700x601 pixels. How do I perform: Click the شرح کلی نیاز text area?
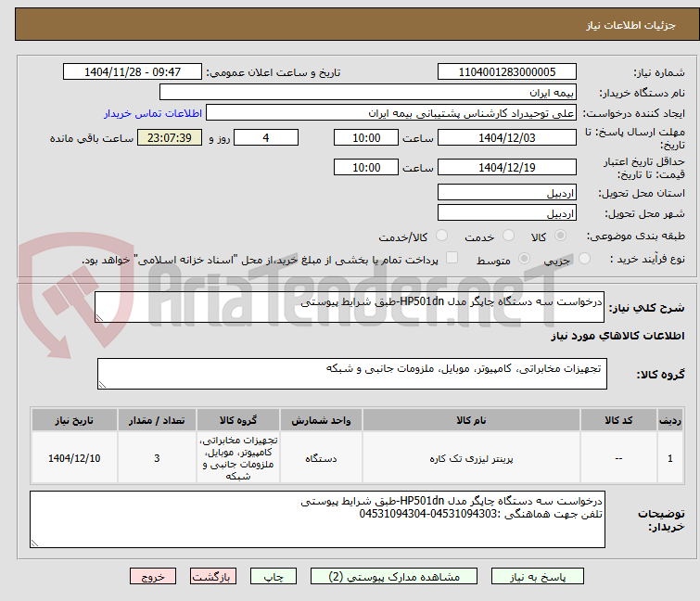pyautogui.click(x=350, y=307)
